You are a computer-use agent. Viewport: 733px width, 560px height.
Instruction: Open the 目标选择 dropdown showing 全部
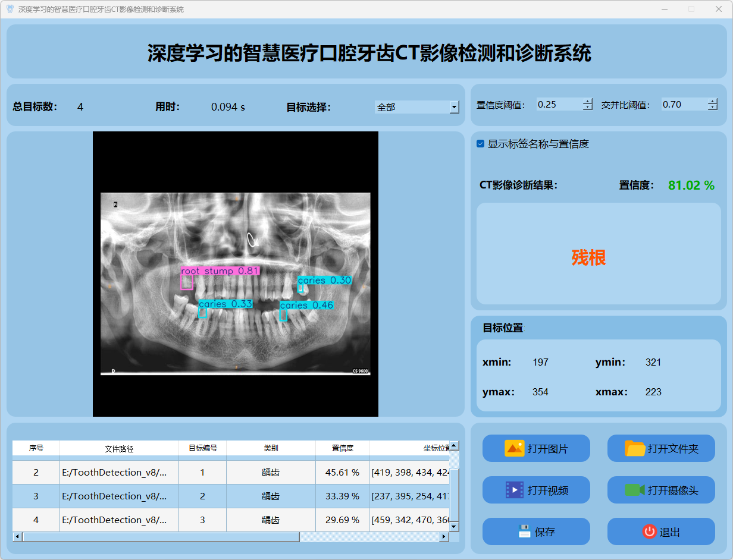pos(454,107)
